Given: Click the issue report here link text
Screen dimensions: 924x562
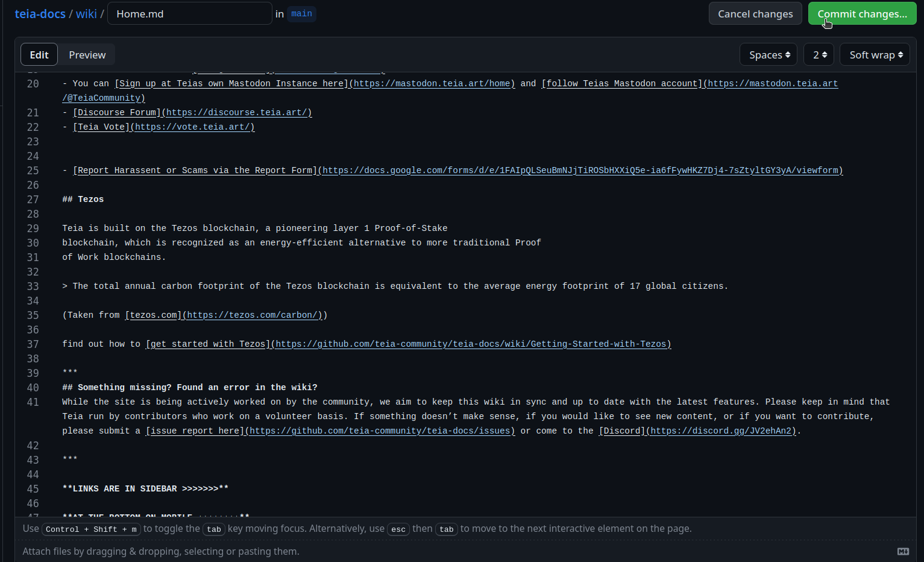Looking at the screenshot, I should tap(195, 431).
